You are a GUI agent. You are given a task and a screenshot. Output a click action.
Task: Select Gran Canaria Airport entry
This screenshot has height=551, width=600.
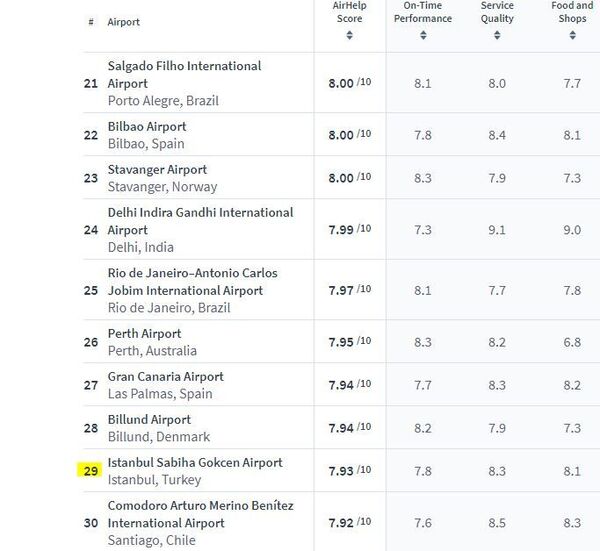pos(166,377)
